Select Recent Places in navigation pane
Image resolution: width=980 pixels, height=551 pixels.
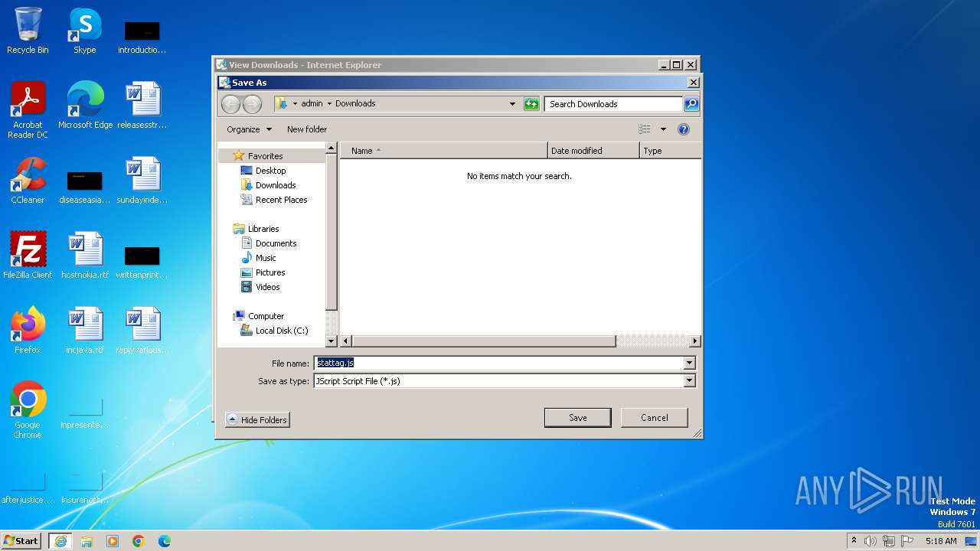(281, 200)
